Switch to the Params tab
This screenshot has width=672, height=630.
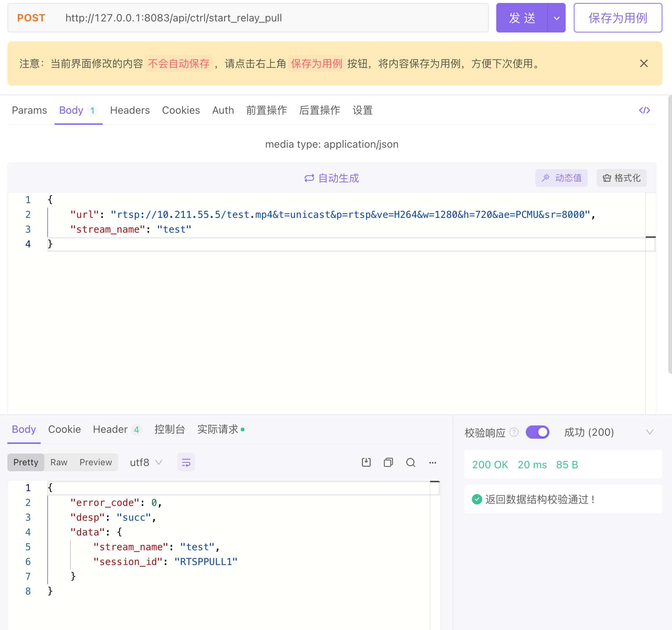(30, 110)
